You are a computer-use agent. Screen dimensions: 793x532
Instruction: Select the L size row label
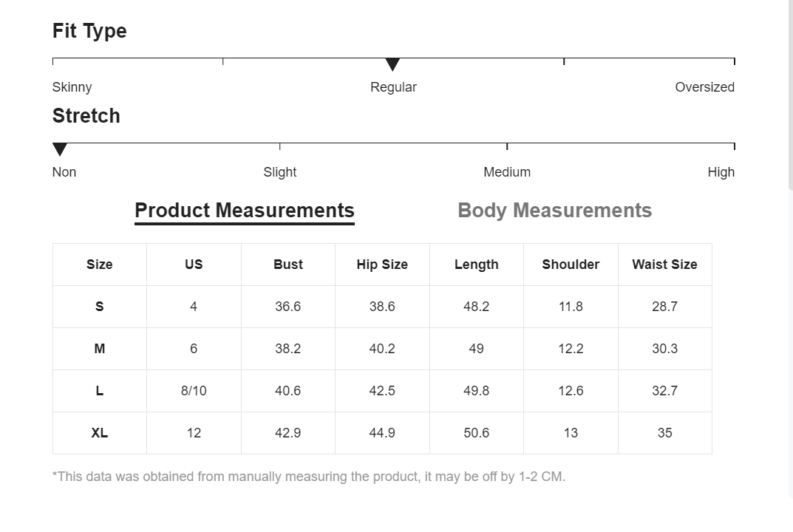(100, 391)
